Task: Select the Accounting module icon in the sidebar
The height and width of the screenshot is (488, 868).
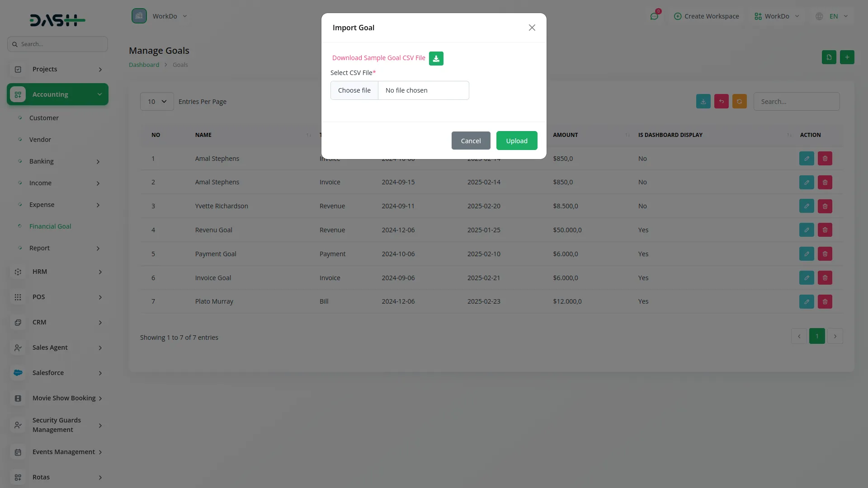Action: [x=18, y=94]
